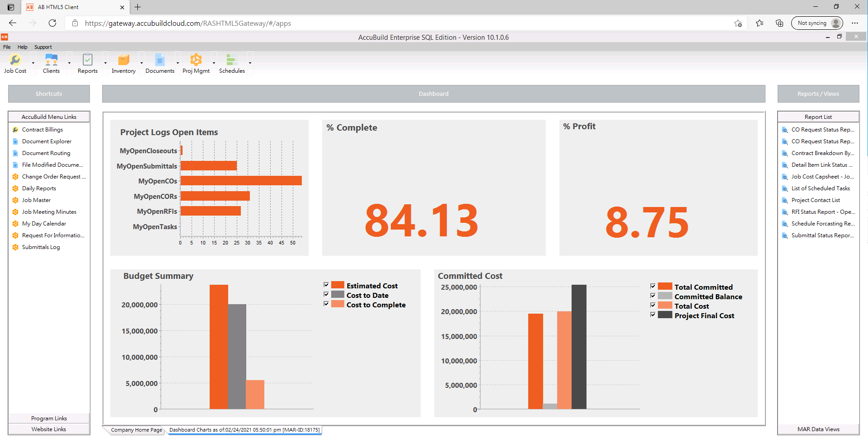Image resolution: width=868 pixels, height=442 pixels.
Task: Uncheck the Cost to Date series
Action: tap(326, 294)
